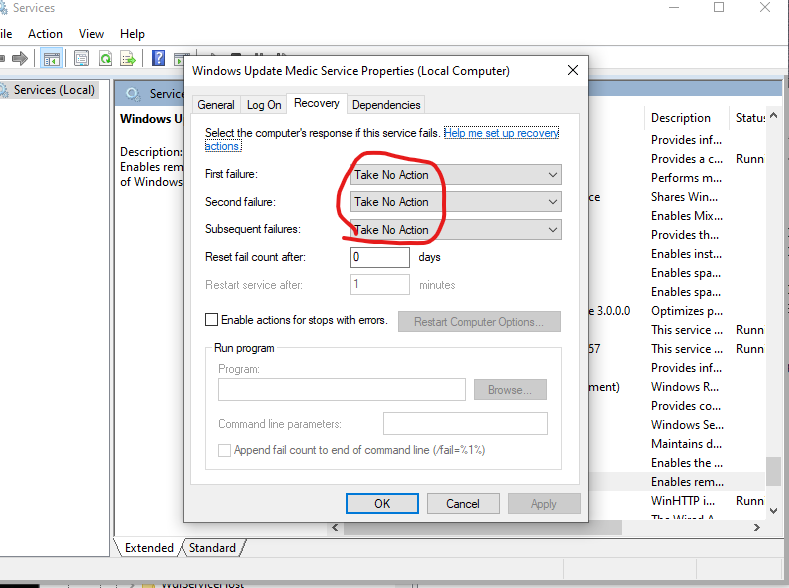Click the OK button
The height and width of the screenshot is (588, 789).
[x=382, y=503]
